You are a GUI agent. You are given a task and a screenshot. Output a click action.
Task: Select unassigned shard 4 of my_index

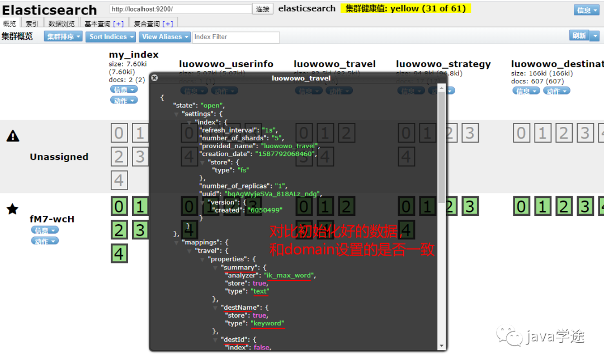[x=119, y=180]
